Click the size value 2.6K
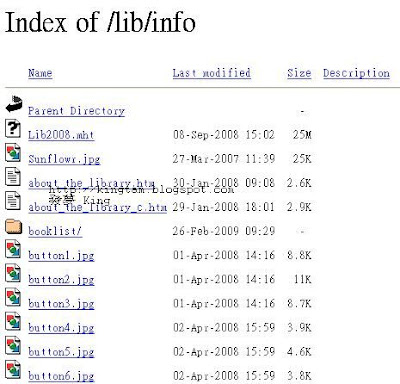This screenshot has width=400, height=384. pos(299,183)
